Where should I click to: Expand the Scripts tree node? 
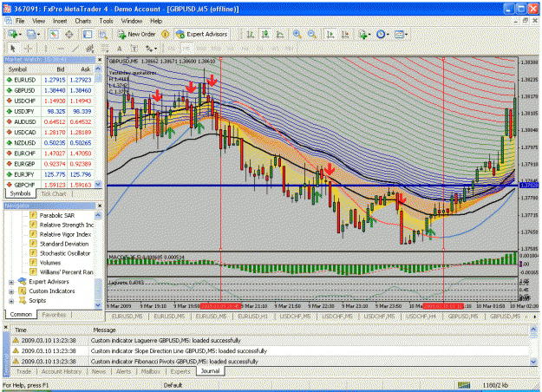11,301
